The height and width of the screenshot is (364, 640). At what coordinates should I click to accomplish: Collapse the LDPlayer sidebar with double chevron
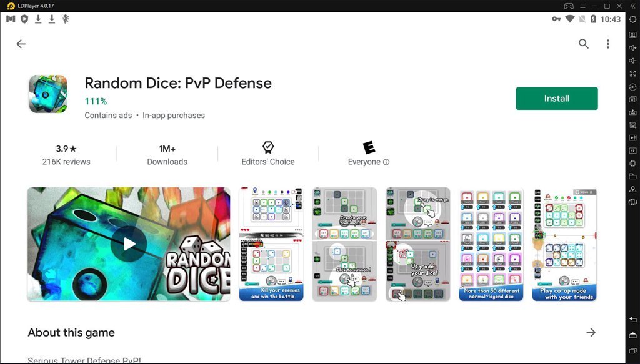tap(632, 6)
